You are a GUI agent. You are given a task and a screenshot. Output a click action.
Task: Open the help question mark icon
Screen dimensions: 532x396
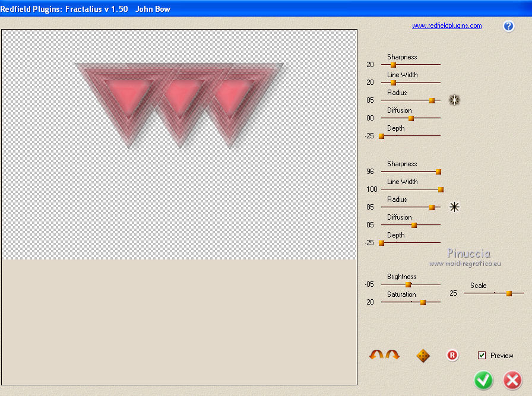508,26
